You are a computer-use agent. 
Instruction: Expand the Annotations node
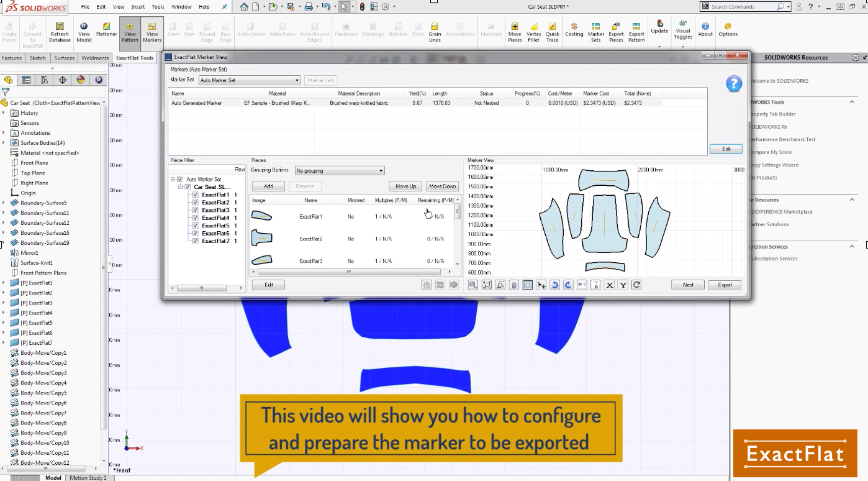tap(4, 133)
